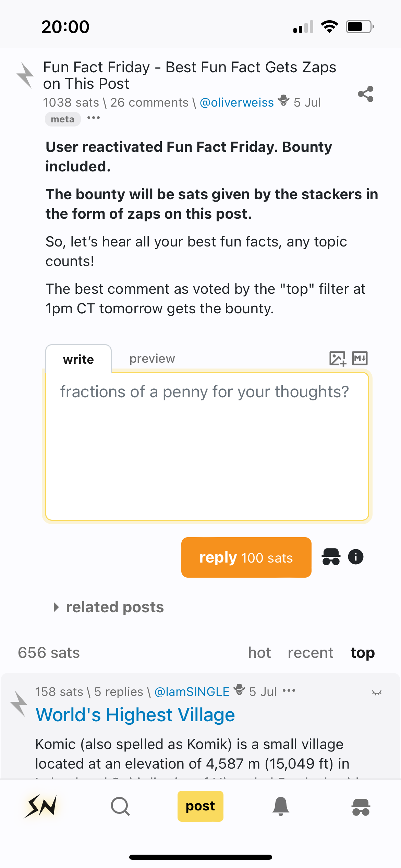The width and height of the screenshot is (401, 868).
Task: Switch to the preview tab
Action: point(152,359)
